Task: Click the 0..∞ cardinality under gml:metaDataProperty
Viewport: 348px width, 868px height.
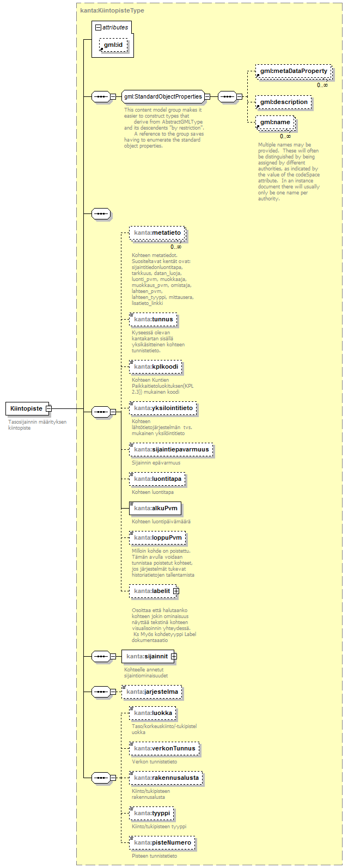Action: (x=322, y=85)
